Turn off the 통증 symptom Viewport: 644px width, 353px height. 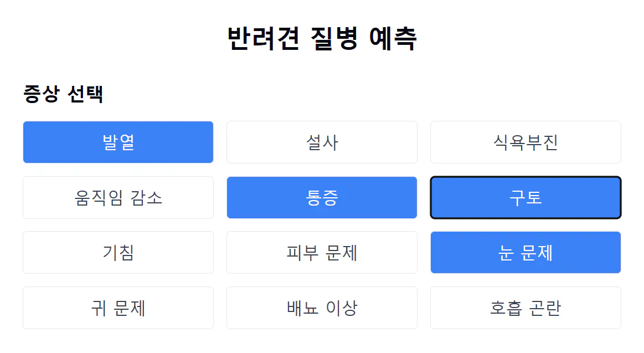[322, 198]
